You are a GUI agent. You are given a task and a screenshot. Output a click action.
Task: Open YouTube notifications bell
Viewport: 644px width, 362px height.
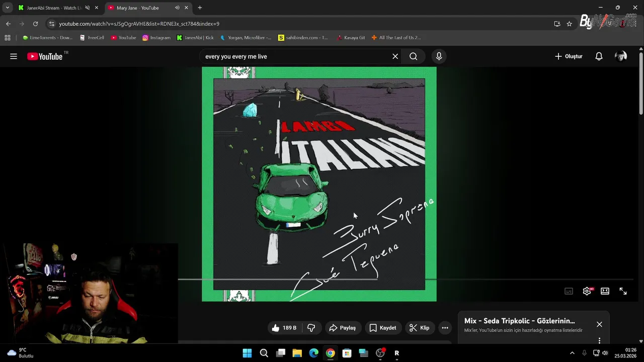point(599,56)
